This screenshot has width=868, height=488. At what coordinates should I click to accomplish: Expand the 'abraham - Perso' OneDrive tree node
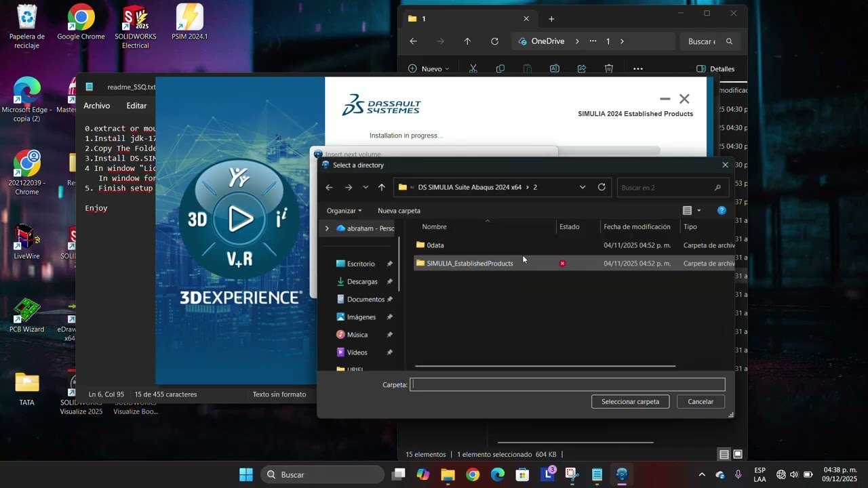[327, 228]
